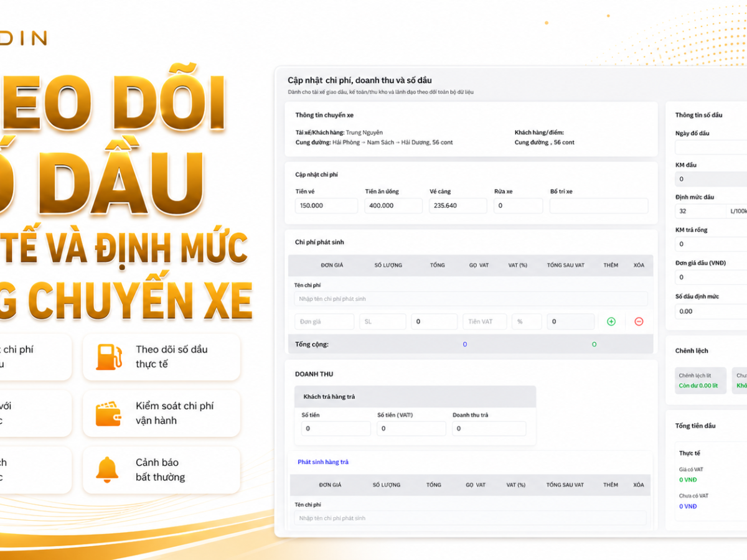The height and width of the screenshot is (560, 747).
Task: Click the 'Thông tin chuyến xe' heading
Action: [x=324, y=116]
